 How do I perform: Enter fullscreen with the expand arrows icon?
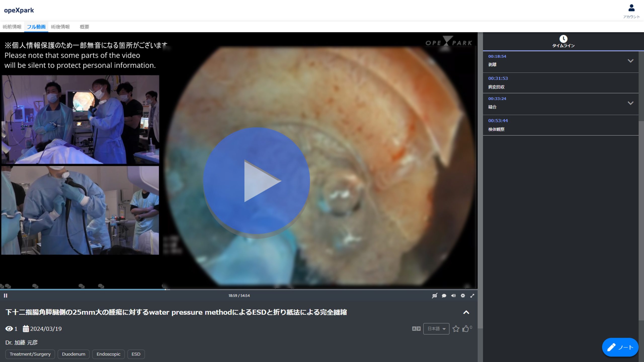point(472,296)
